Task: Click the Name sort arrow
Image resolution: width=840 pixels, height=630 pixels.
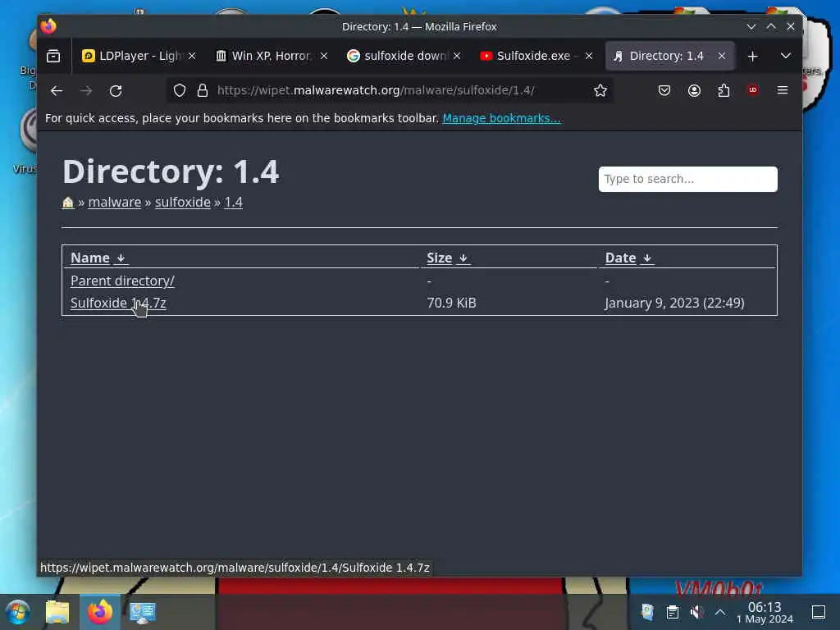Action: [x=121, y=258]
